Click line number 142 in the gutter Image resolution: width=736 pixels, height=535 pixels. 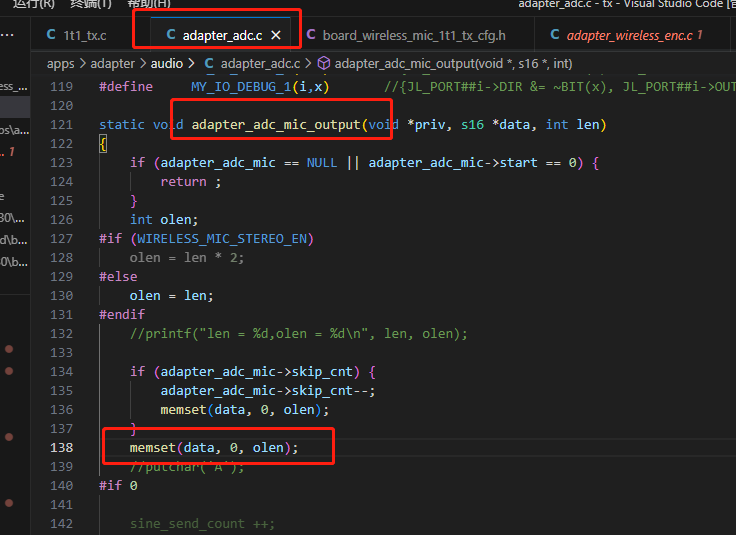pos(61,524)
